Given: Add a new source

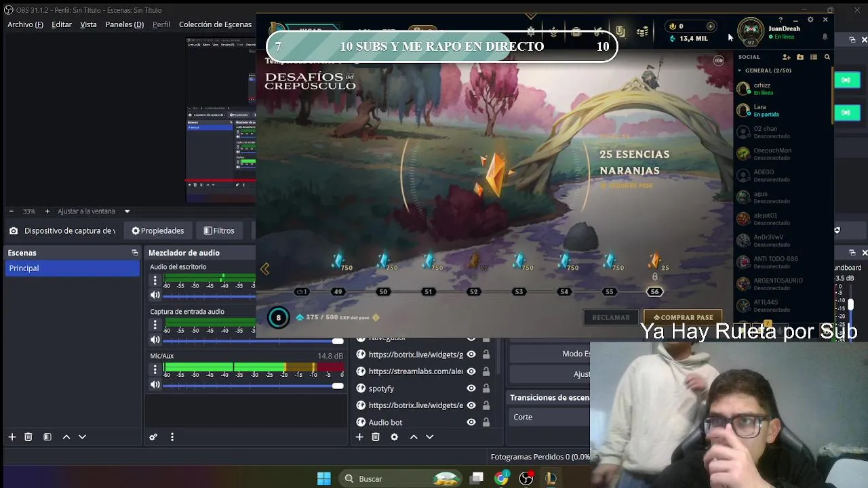Looking at the screenshot, I should pos(359,437).
